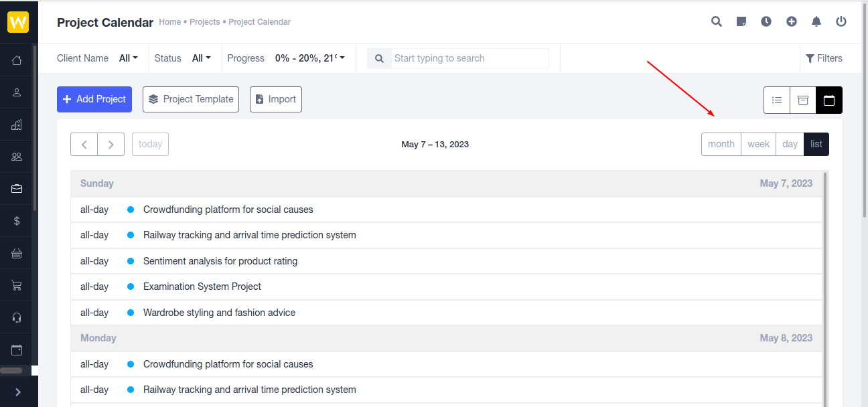Switch to archived projects view icon

pos(803,100)
